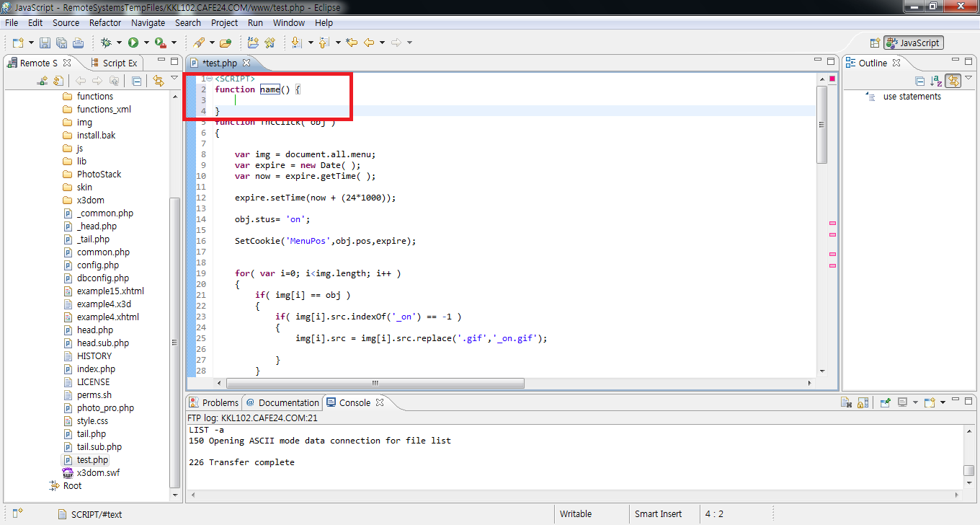Click the Save icon in main toolbar

pyautogui.click(x=45, y=43)
